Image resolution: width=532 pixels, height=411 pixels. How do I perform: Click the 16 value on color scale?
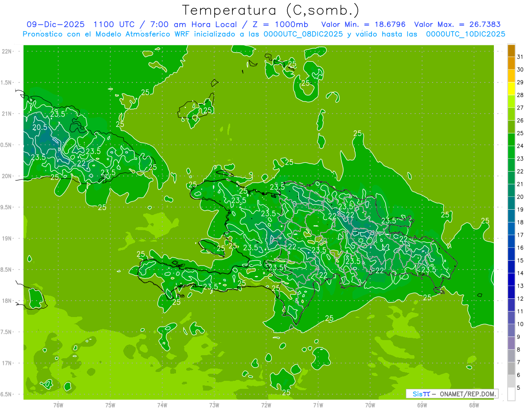tap(520, 248)
